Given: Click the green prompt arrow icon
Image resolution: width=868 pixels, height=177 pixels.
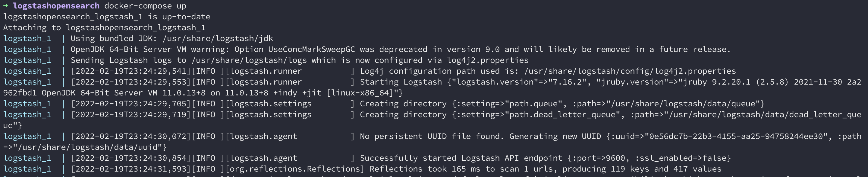Looking at the screenshot, I should click(5, 6).
